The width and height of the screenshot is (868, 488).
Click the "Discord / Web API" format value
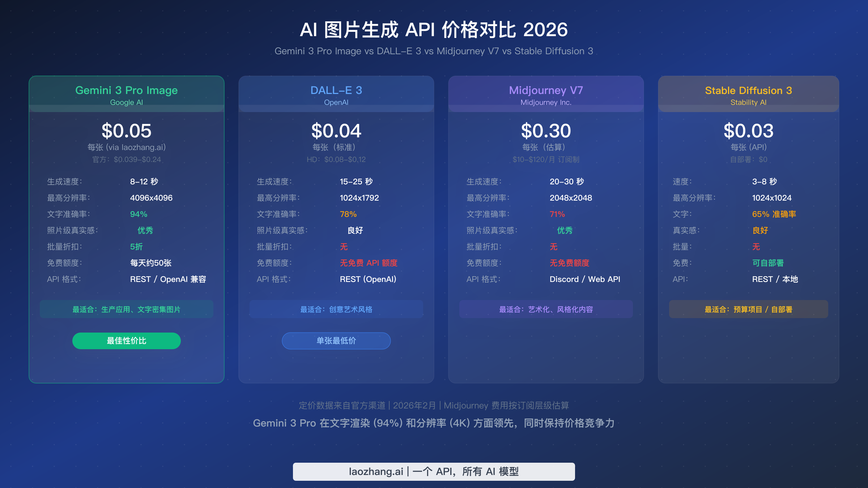pyautogui.click(x=584, y=279)
